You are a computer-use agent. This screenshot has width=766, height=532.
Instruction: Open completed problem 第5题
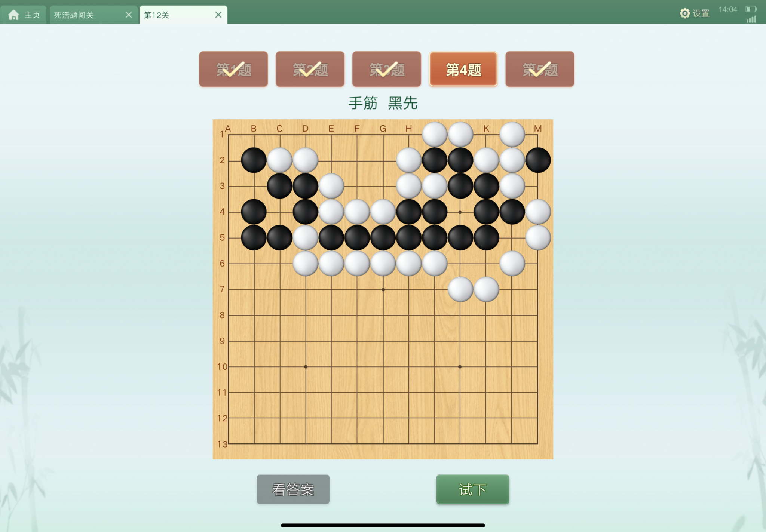click(540, 69)
